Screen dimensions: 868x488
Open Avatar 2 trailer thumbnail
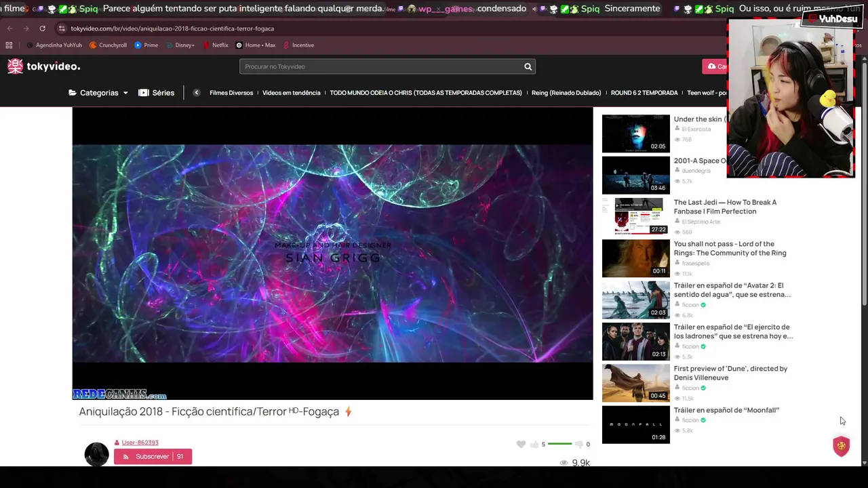(x=635, y=300)
